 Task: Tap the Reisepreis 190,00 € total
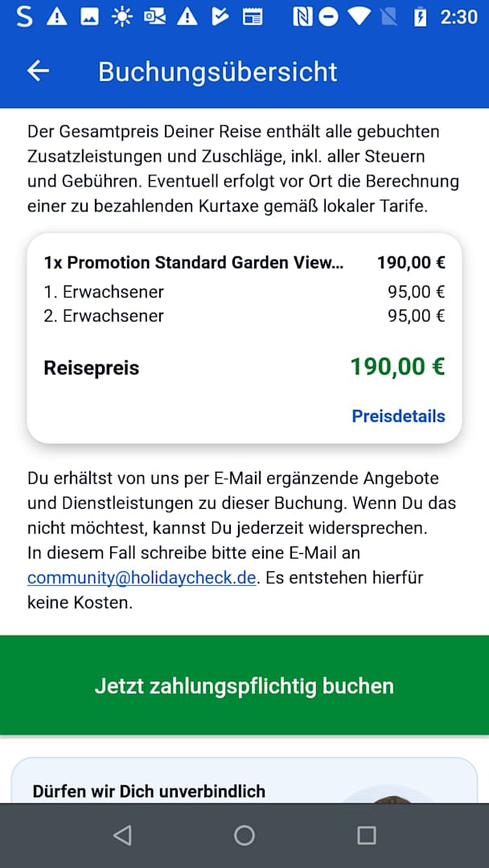click(244, 368)
